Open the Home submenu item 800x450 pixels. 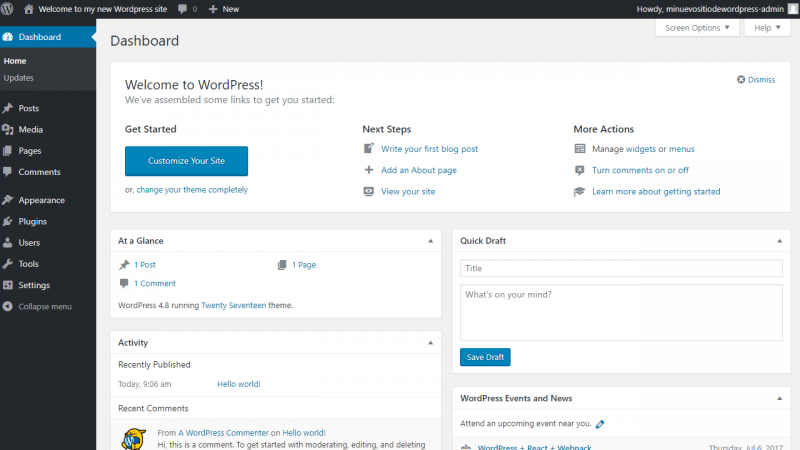click(x=15, y=61)
